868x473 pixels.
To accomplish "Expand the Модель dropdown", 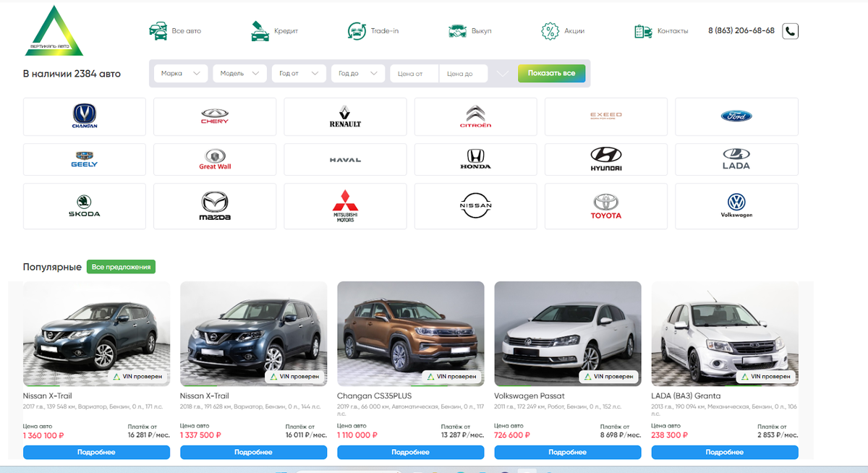I will point(240,73).
